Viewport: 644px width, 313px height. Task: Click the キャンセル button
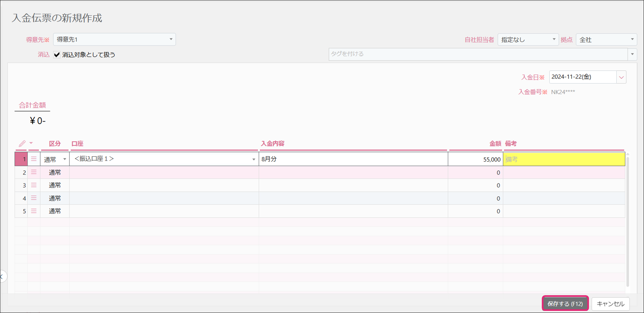coord(610,303)
